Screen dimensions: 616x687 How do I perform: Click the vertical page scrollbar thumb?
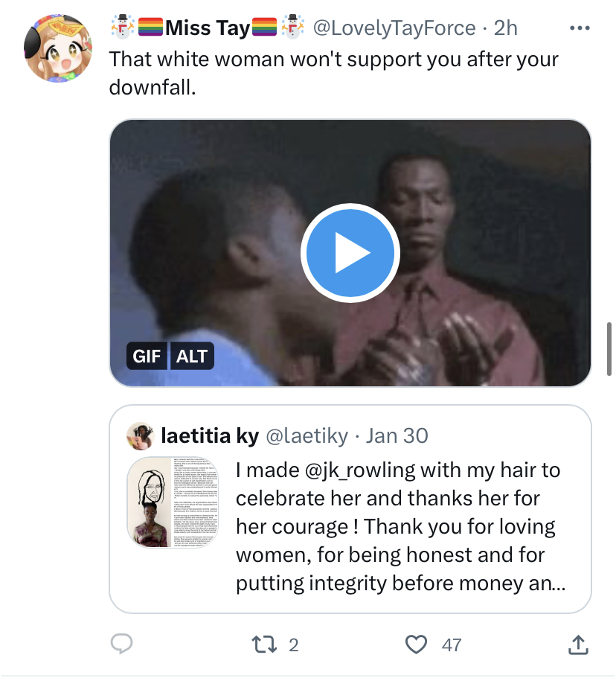pyautogui.click(x=609, y=349)
